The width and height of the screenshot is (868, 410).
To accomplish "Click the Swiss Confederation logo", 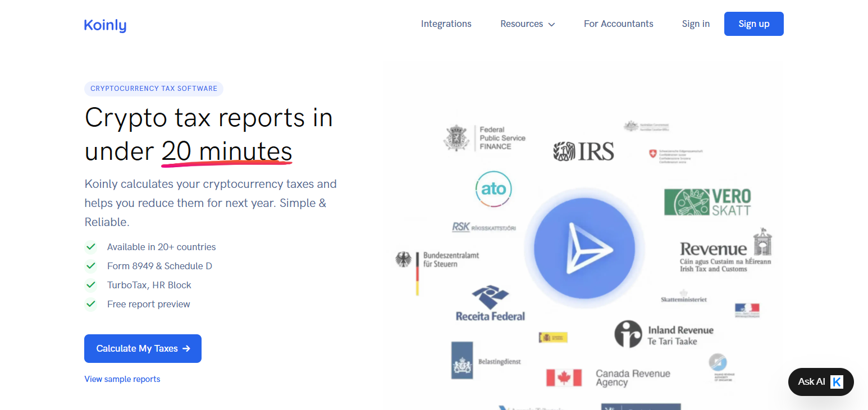I will click(x=675, y=155).
